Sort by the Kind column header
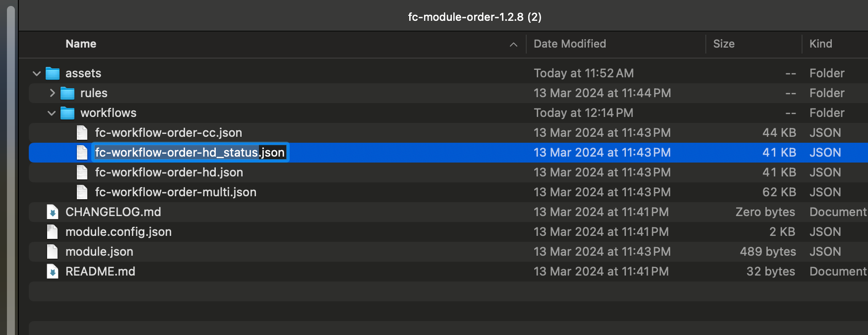This screenshot has width=868, height=335. click(x=821, y=44)
